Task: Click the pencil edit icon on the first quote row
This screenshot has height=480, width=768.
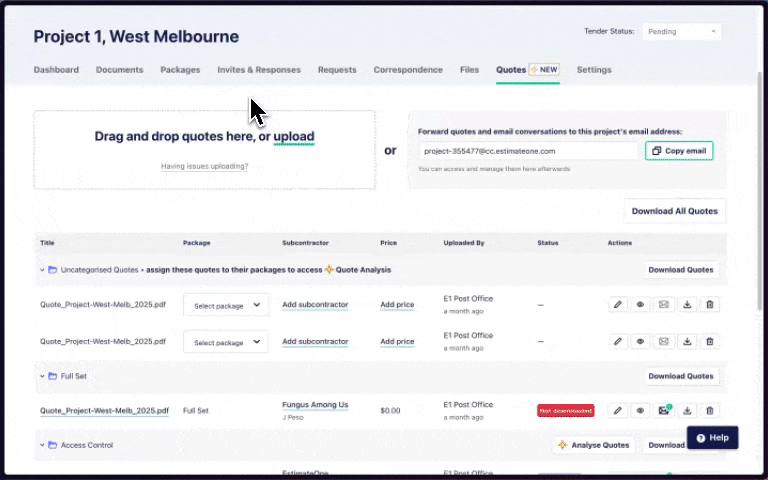Action: pyautogui.click(x=618, y=305)
